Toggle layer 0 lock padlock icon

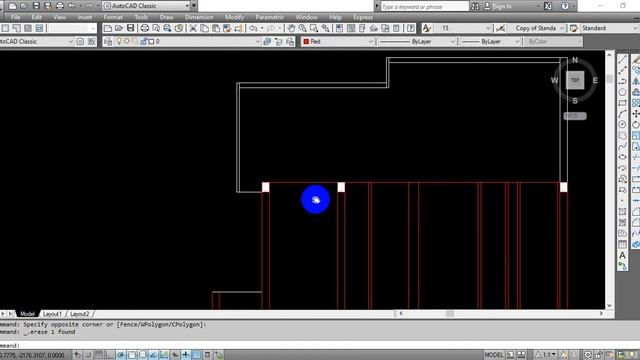[144, 42]
